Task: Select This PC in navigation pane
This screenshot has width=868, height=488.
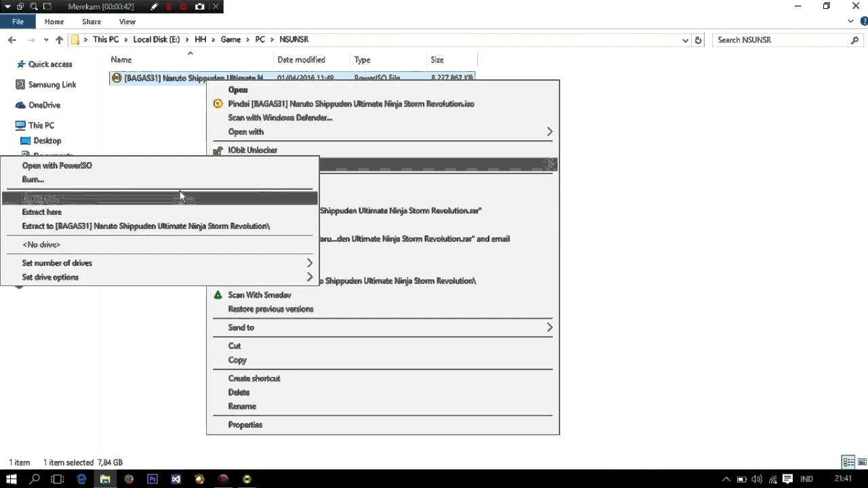Action: pyautogui.click(x=41, y=125)
